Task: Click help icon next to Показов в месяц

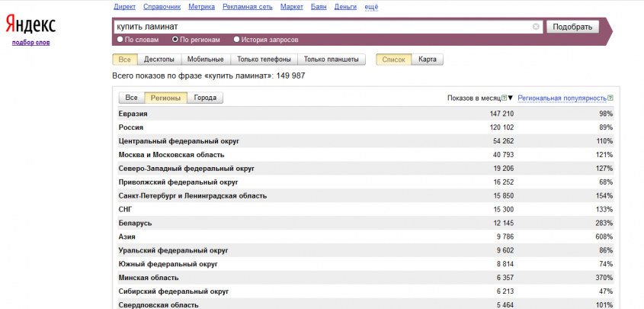Action: coord(504,98)
